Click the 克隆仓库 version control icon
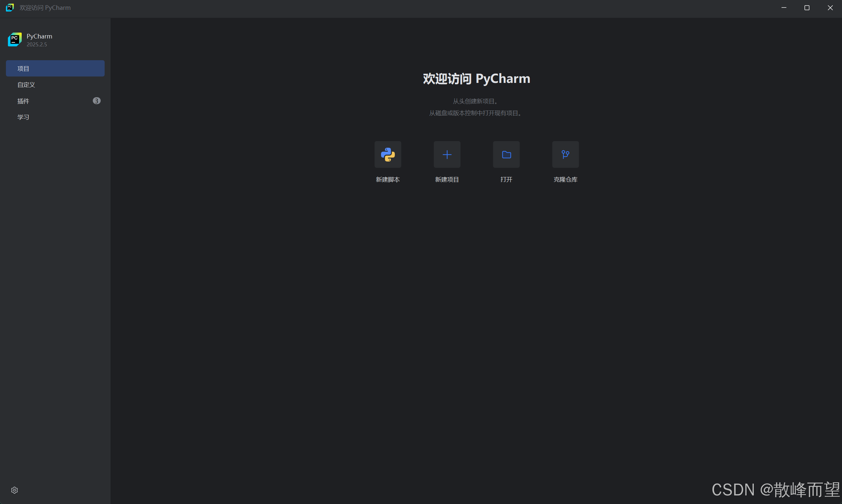 coord(565,155)
